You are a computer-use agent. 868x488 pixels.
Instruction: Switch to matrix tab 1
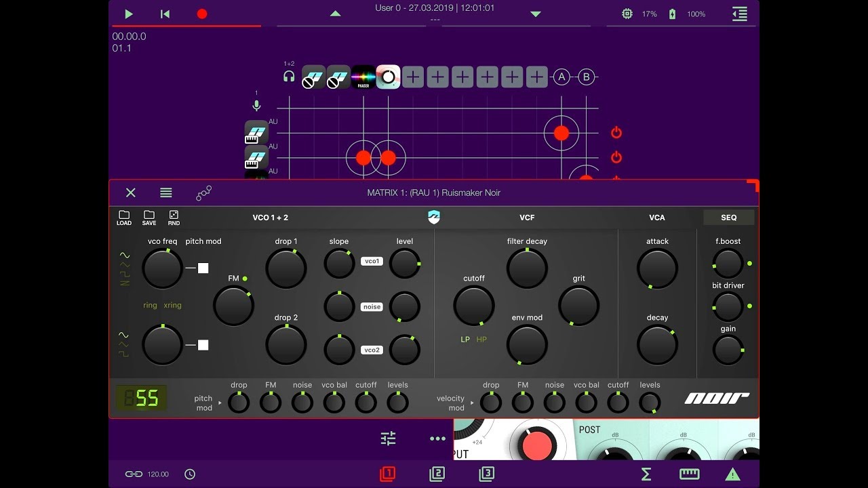click(388, 474)
